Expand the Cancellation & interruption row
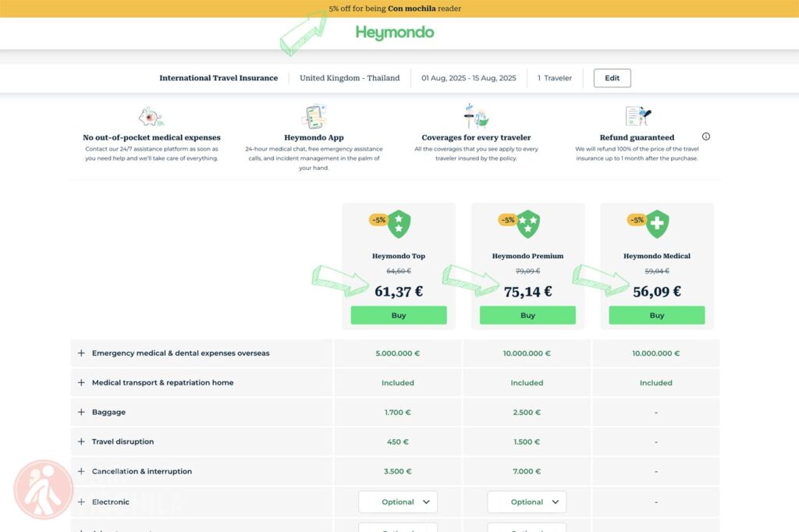Screen dimensions: 799x532 tap(81, 471)
